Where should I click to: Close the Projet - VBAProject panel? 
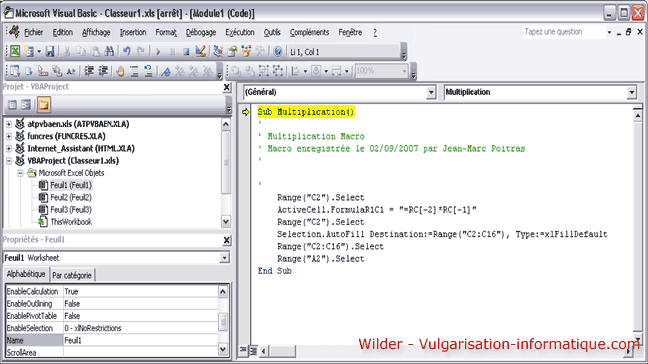click(x=226, y=87)
